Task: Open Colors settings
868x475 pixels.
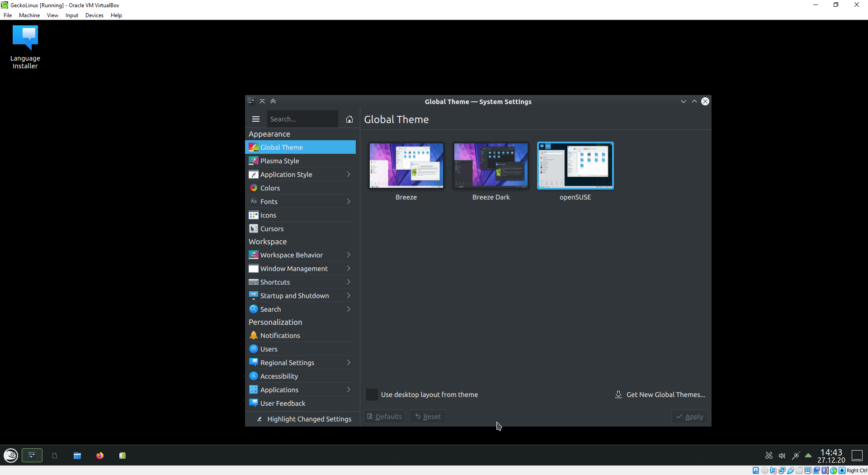Action: (300, 188)
